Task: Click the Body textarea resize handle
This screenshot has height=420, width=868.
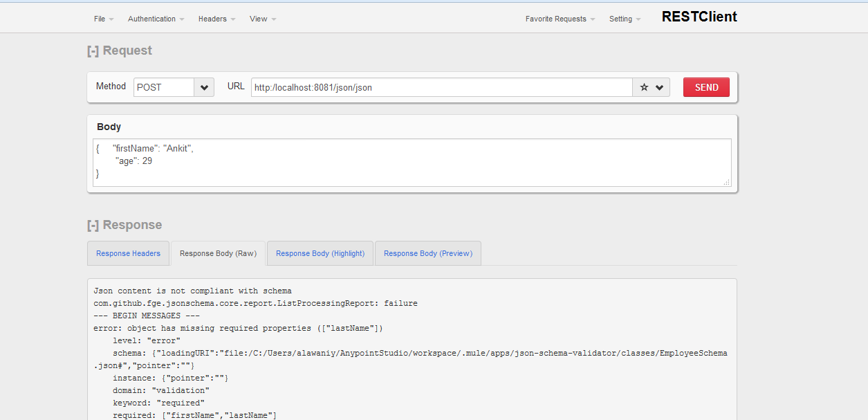Action: (727, 182)
